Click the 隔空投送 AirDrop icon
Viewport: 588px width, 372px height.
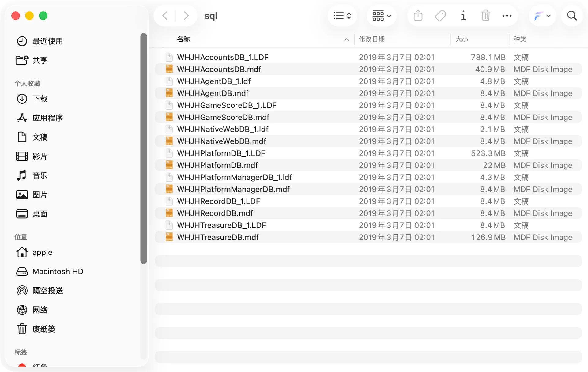(22, 291)
